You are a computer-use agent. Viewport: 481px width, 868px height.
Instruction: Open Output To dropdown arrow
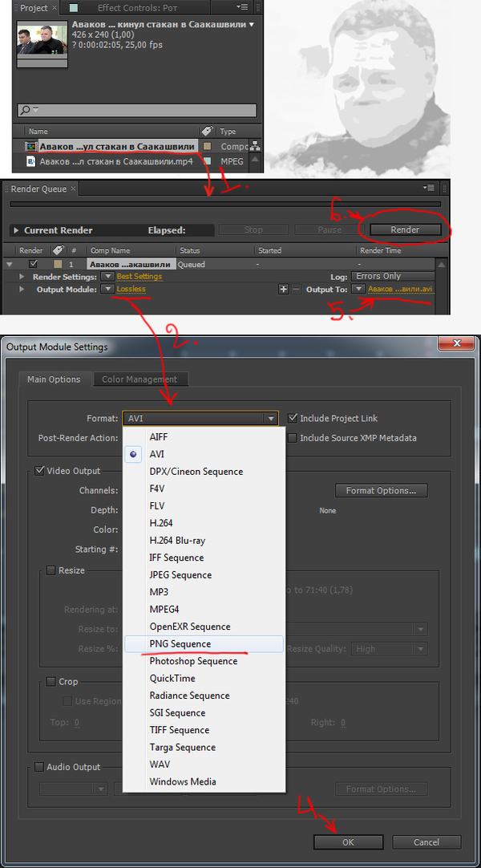359,289
